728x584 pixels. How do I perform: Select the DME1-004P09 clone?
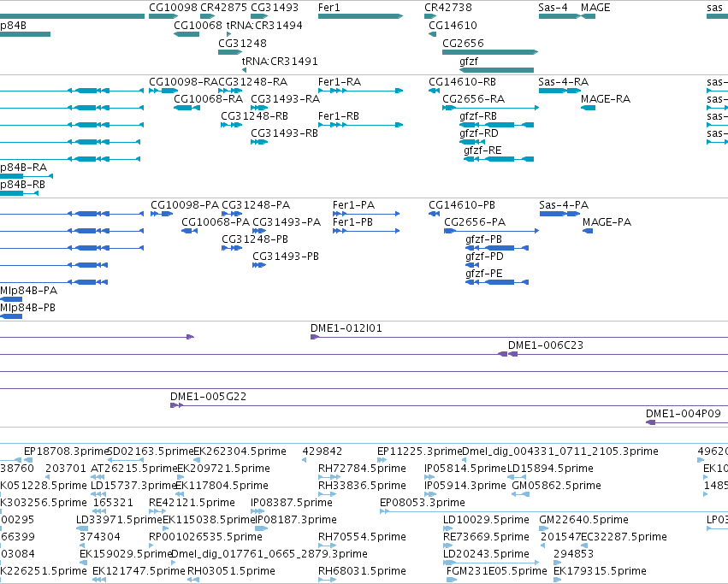coord(687,423)
